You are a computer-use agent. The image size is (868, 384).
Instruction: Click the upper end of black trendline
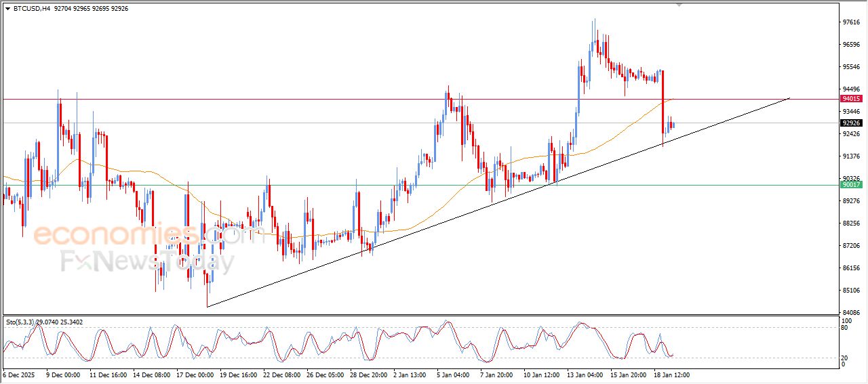coord(789,99)
